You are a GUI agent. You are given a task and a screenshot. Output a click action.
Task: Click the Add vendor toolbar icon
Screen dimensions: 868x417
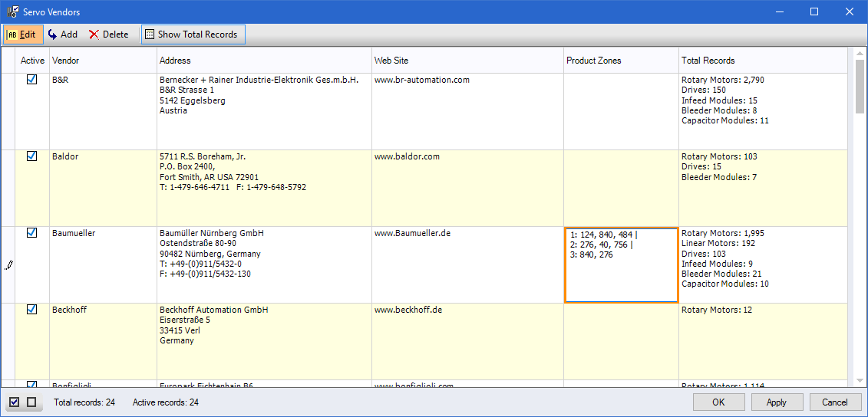coord(53,34)
